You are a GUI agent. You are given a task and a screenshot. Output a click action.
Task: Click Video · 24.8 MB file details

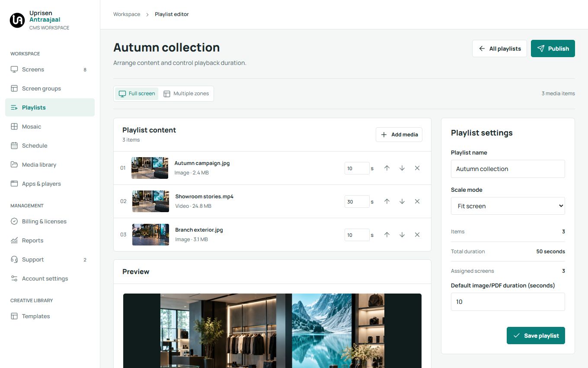tap(193, 206)
